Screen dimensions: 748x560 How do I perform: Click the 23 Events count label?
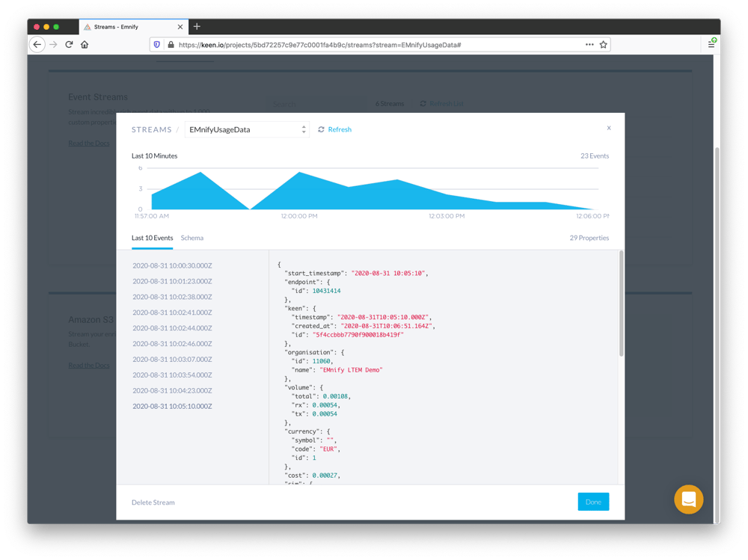point(595,156)
